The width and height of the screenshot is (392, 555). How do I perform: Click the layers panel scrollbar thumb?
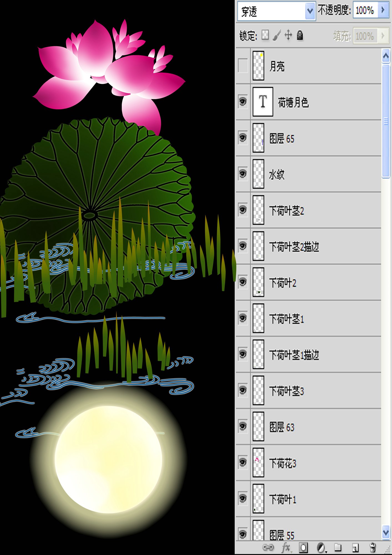pyautogui.click(x=386, y=121)
